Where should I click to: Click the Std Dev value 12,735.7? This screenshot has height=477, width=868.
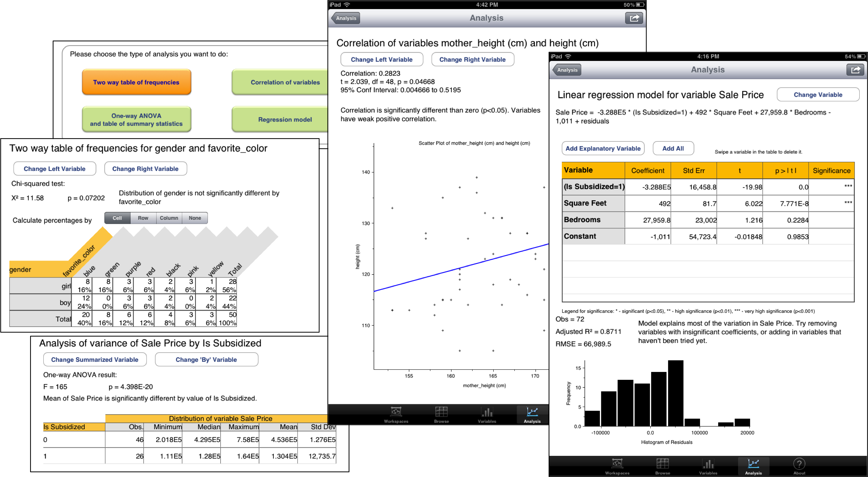pyautogui.click(x=322, y=456)
